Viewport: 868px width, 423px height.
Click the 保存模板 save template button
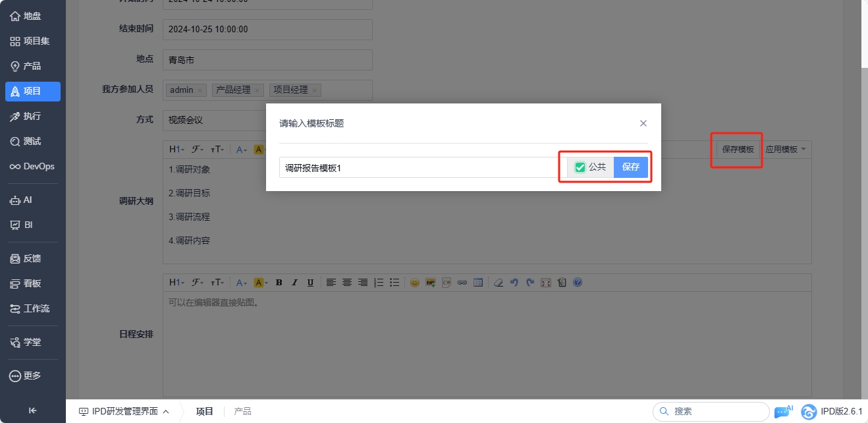coord(738,150)
